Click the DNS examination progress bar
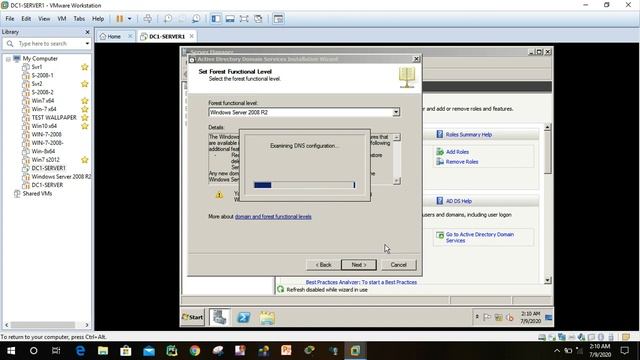This screenshot has height=360, width=640. (x=304, y=185)
